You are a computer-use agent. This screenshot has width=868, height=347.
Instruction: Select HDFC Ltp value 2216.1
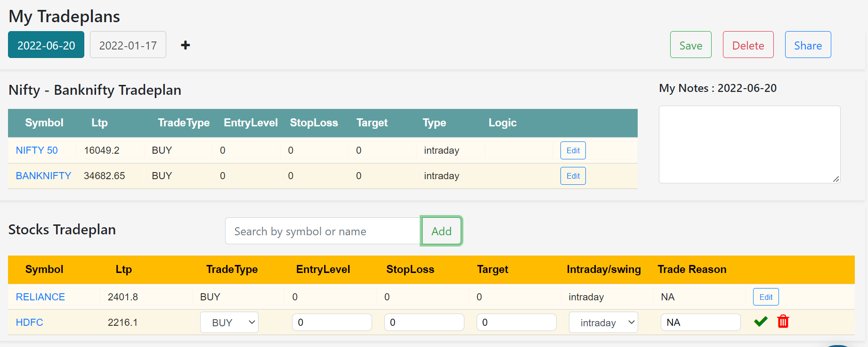pos(123,322)
